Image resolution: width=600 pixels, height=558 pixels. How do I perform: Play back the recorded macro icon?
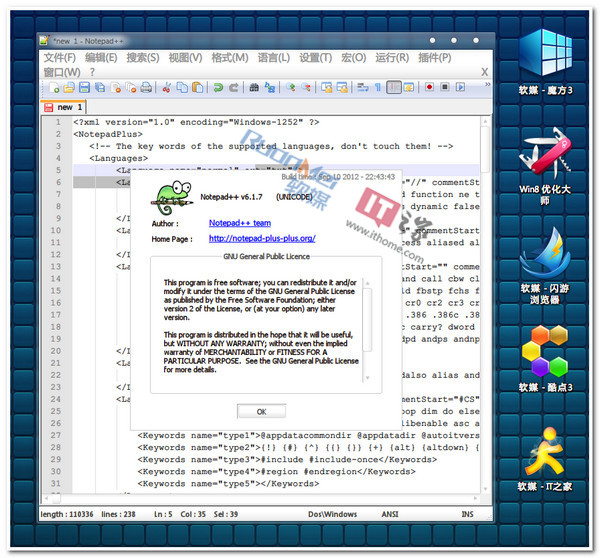[x=460, y=87]
